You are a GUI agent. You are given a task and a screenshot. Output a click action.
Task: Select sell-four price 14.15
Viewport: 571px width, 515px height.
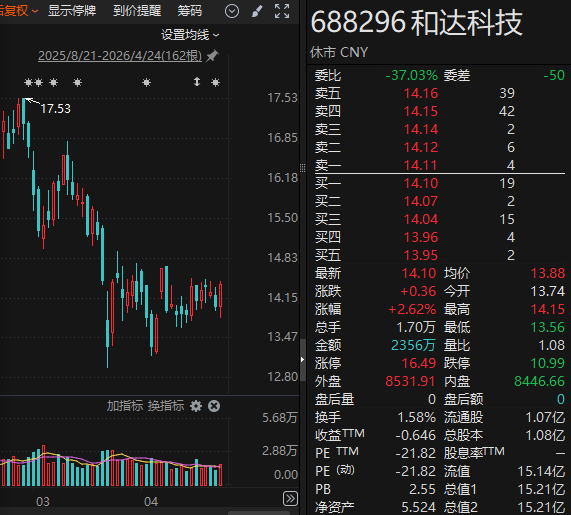point(421,111)
